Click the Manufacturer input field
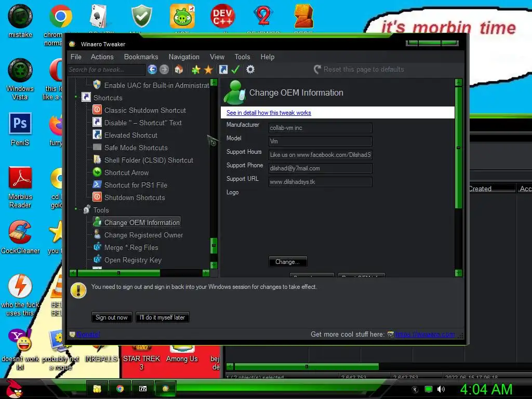Image resolution: width=532 pixels, height=399 pixels. pos(320,128)
